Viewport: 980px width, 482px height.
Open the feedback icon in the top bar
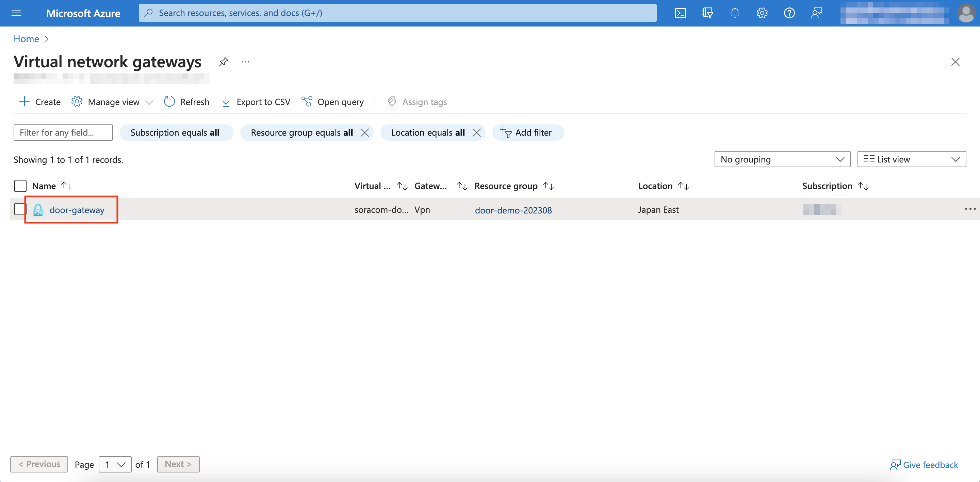(x=816, y=13)
